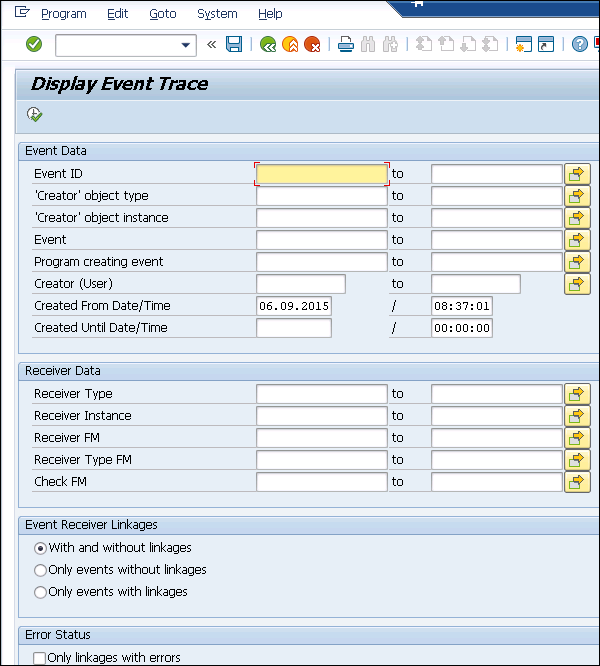Click the Find binoculars icon
The height and width of the screenshot is (666, 600).
[x=368, y=44]
